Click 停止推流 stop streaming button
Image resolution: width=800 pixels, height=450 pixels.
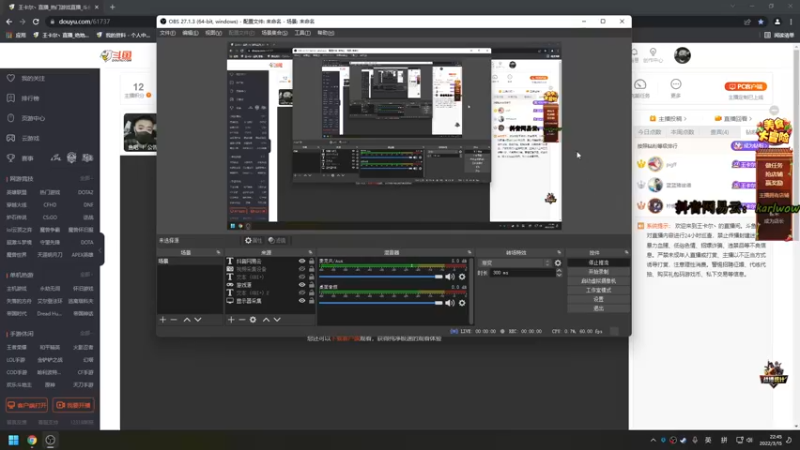(598, 262)
